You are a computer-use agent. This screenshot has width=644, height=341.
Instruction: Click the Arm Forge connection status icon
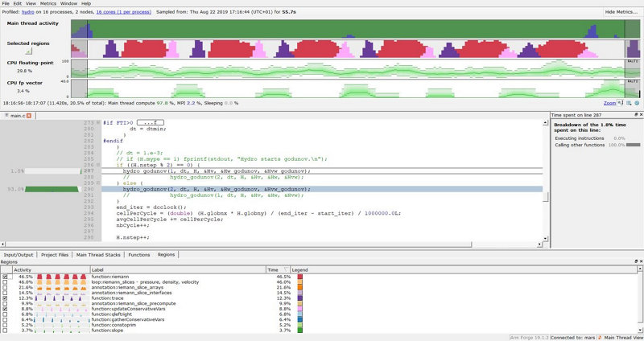[600, 338]
